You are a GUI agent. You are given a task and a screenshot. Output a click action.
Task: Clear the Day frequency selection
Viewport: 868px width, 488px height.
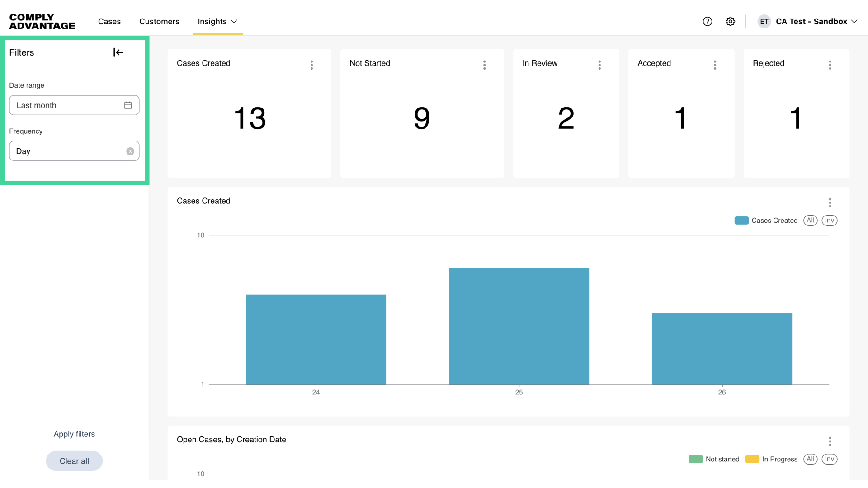coord(130,151)
